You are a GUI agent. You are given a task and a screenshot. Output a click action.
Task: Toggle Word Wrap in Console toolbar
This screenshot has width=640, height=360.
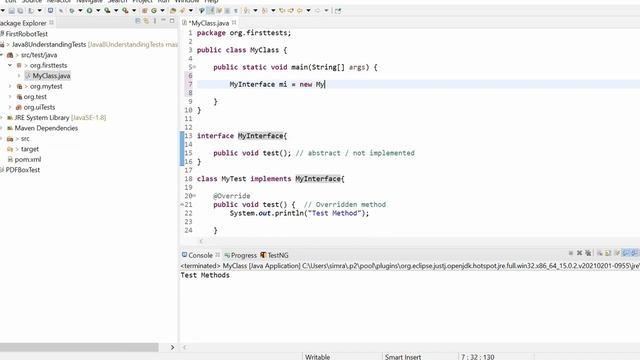pos(617,253)
